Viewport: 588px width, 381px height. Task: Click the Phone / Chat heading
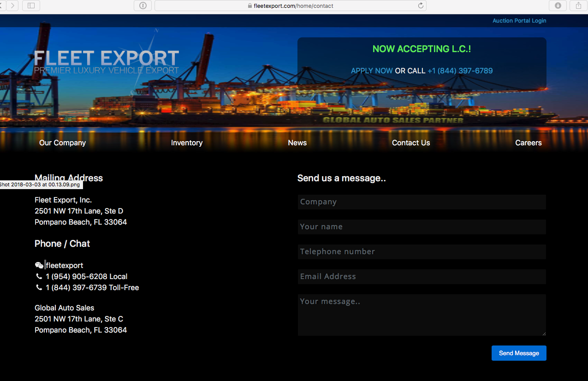click(62, 244)
